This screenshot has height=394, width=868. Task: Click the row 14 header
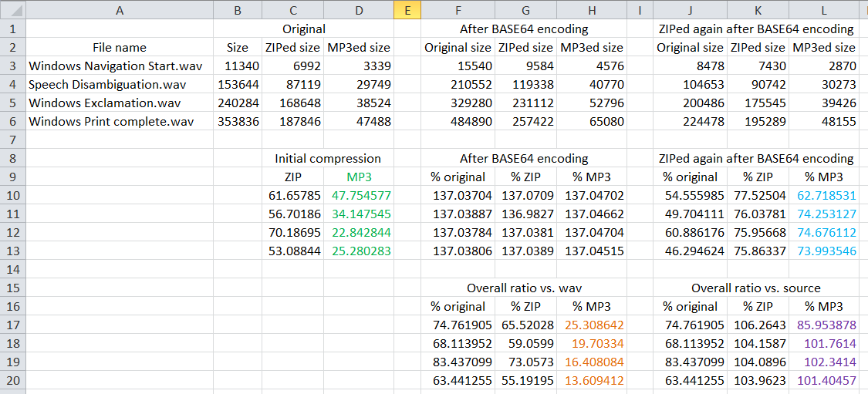[x=12, y=269]
